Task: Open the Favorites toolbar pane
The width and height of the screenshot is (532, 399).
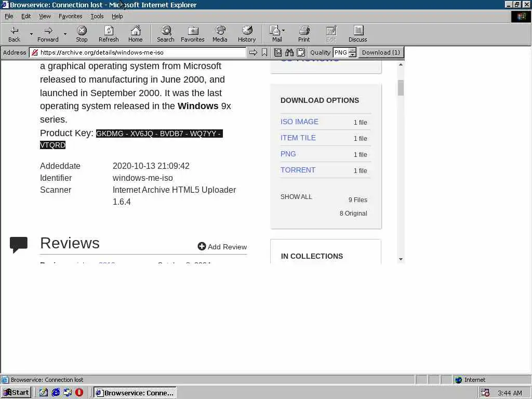Action: 192,34
